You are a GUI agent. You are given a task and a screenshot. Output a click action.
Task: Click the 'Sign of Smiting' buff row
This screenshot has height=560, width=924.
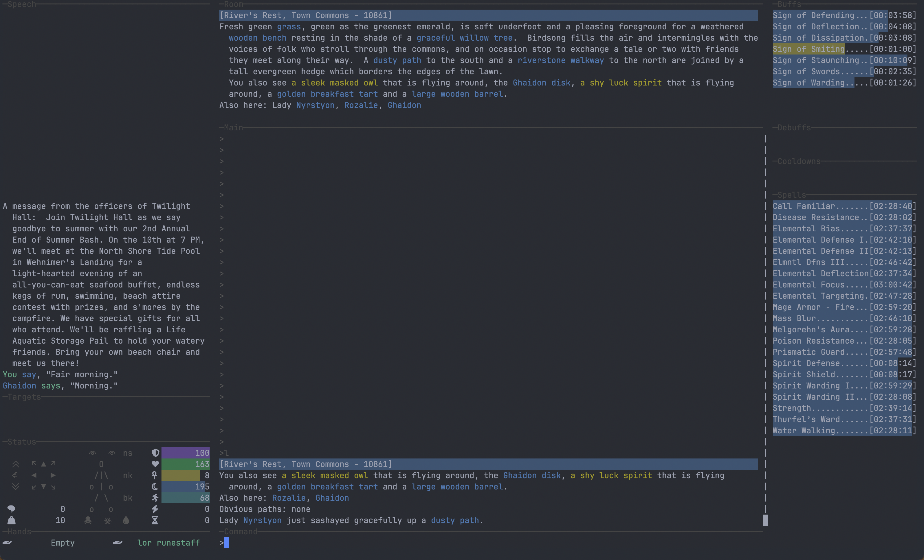pyautogui.click(x=844, y=49)
